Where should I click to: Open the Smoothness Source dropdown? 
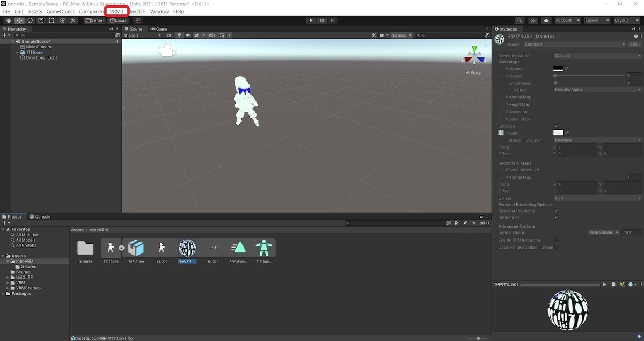596,90
